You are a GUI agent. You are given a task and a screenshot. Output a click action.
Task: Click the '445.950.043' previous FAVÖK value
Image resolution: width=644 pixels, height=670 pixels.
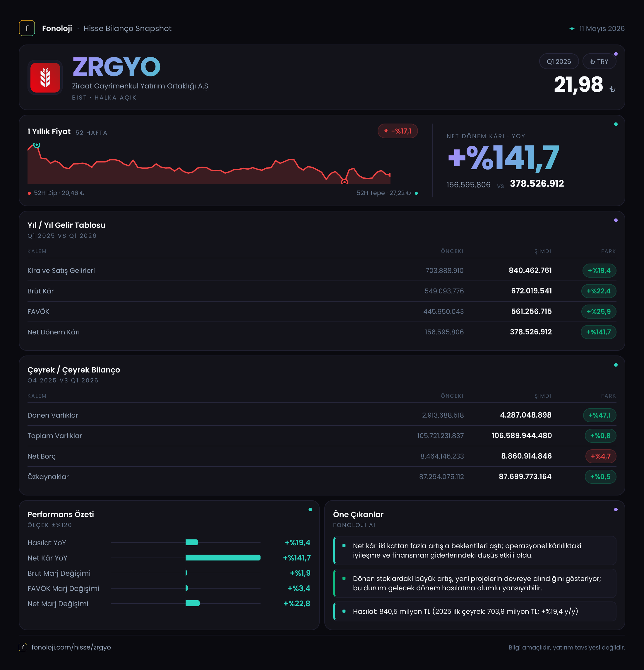[443, 312]
